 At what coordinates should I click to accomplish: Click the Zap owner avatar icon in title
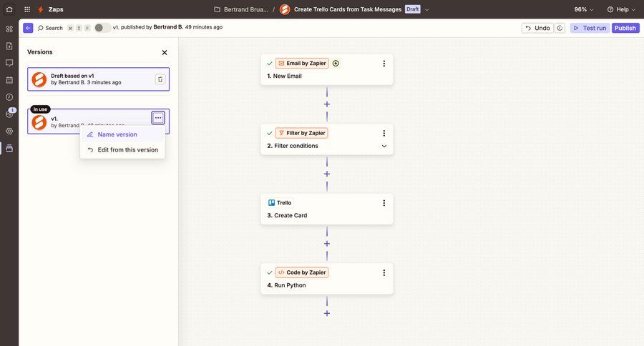pos(285,9)
